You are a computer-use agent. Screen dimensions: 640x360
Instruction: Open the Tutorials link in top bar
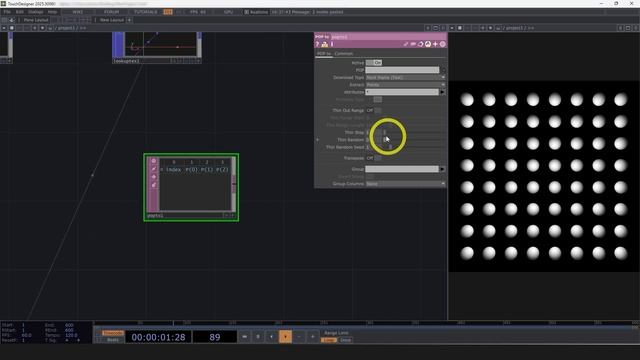(146, 12)
